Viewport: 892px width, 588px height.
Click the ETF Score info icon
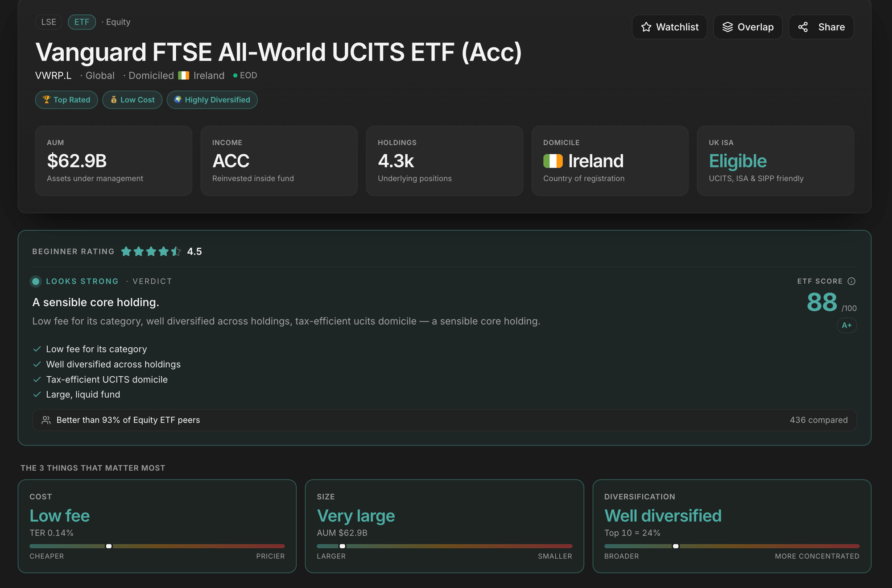coord(851,281)
